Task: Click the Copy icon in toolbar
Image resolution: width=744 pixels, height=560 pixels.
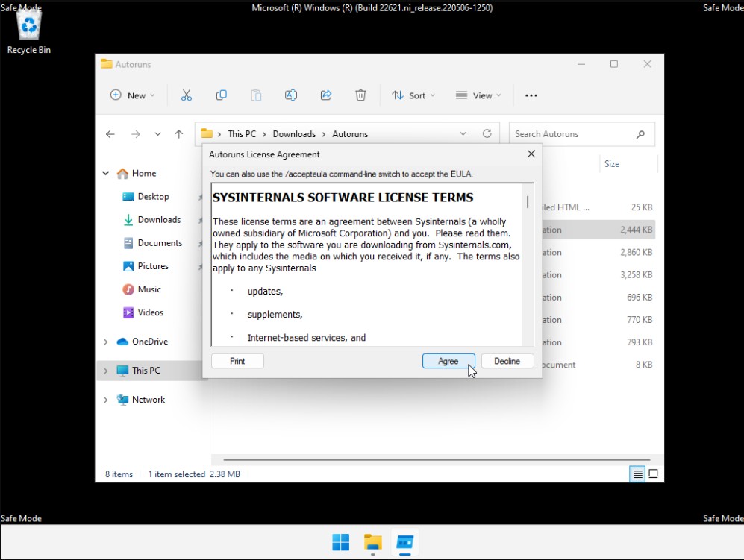Action: (222, 95)
